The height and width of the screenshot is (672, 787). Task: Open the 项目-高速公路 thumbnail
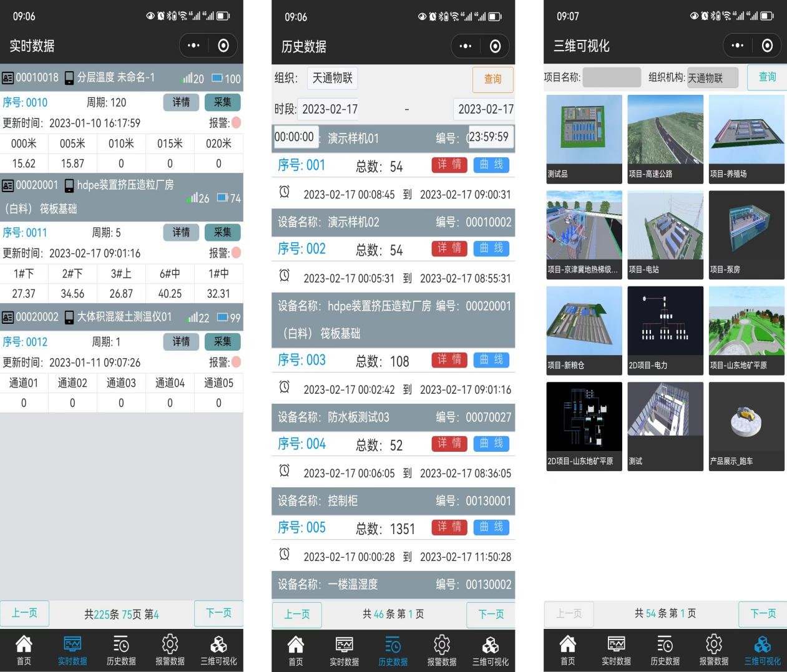coord(665,139)
